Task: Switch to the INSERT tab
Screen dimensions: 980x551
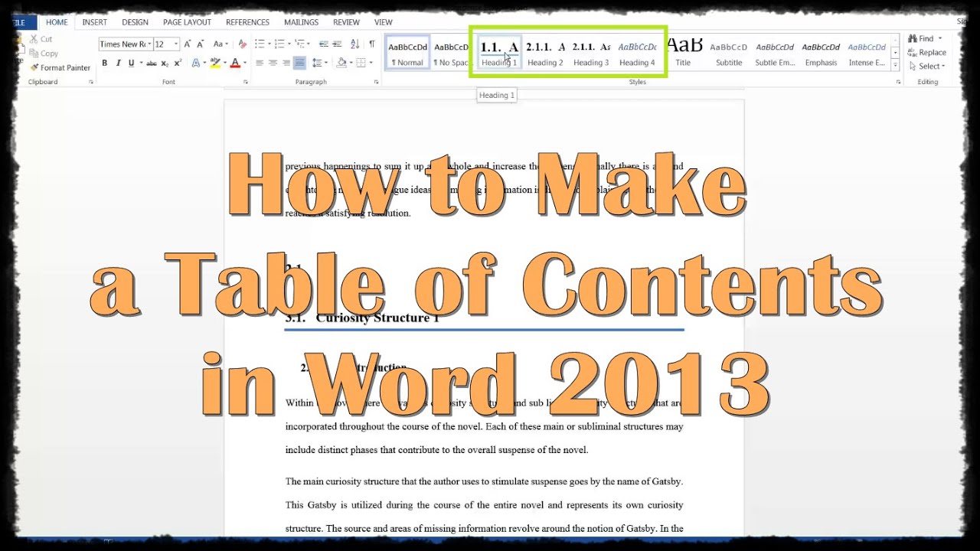Action: pos(95,22)
